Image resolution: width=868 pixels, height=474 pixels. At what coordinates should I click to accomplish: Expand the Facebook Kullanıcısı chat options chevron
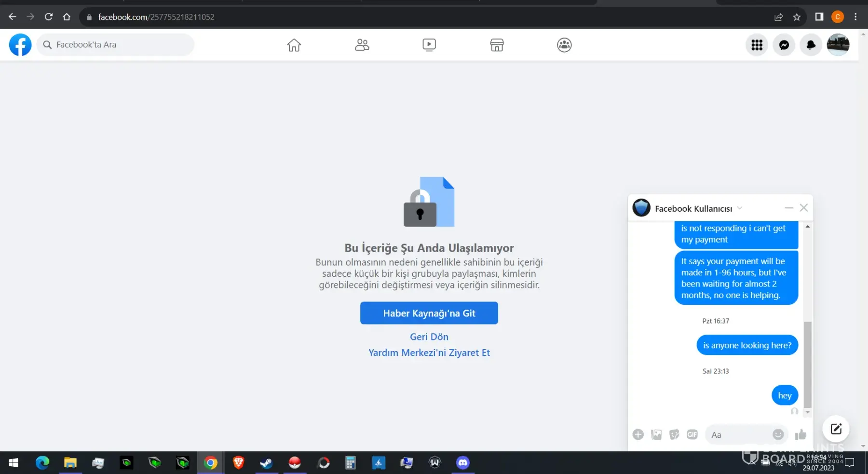[x=740, y=208]
